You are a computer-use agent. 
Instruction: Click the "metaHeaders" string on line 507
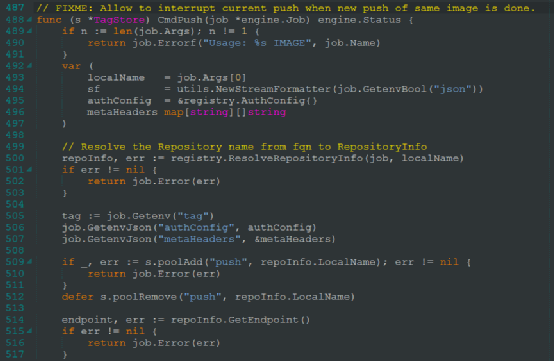point(199,239)
